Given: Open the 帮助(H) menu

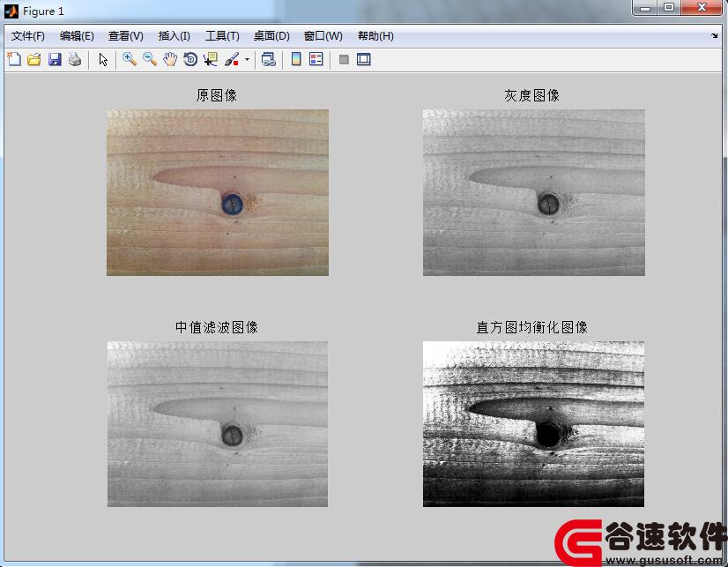Looking at the screenshot, I should tap(375, 36).
